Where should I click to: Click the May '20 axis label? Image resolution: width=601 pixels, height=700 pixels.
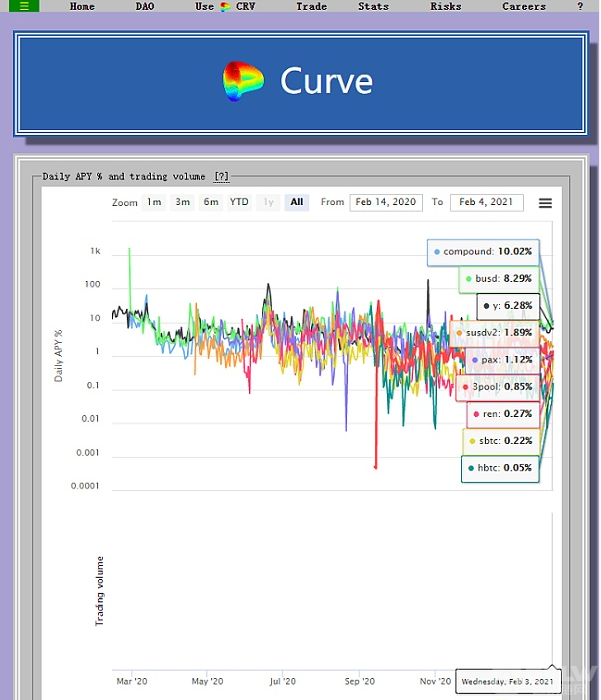click(x=207, y=681)
